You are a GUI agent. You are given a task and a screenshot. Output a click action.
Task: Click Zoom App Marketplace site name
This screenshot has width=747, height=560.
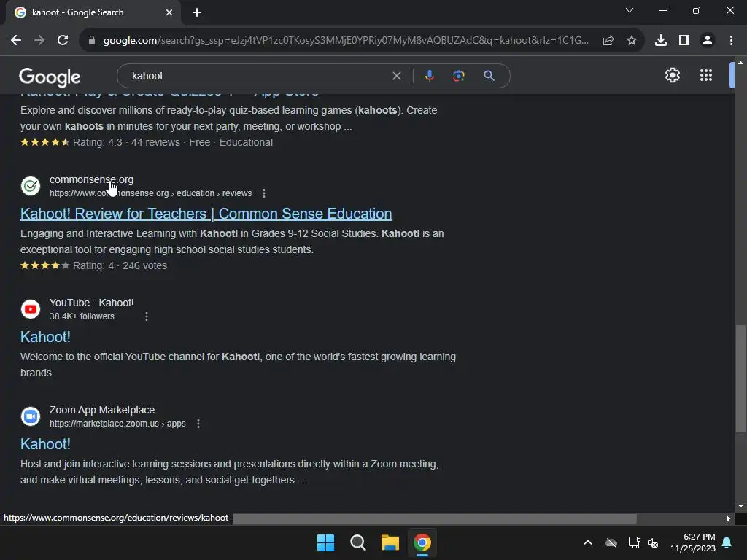pyautogui.click(x=102, y=410)
